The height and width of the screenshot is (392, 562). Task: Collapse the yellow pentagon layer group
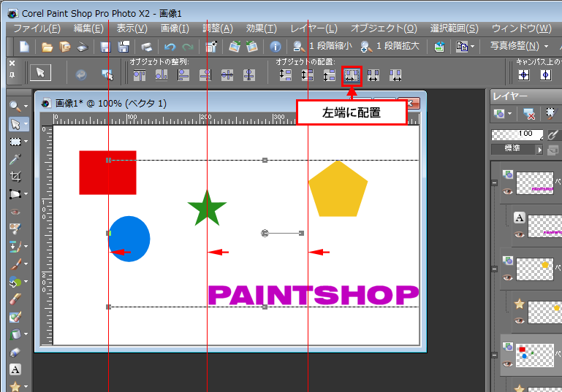[x=495, y=269]
